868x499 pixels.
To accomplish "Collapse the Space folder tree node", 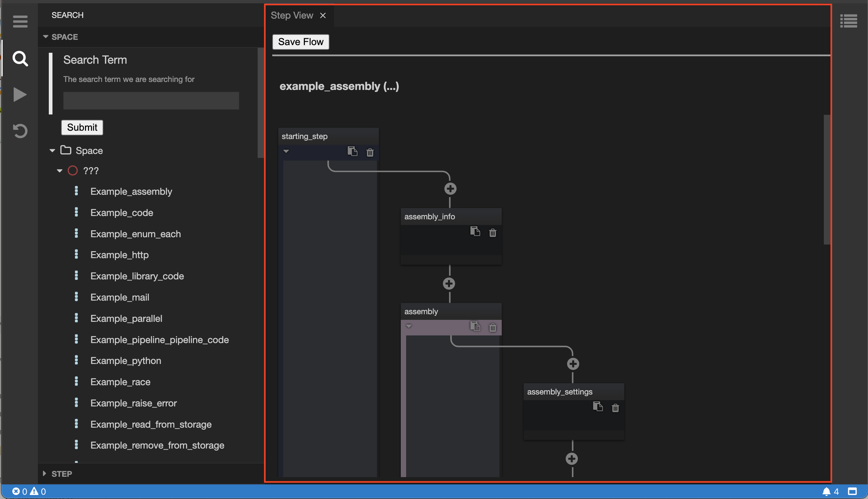I will 52,150.
